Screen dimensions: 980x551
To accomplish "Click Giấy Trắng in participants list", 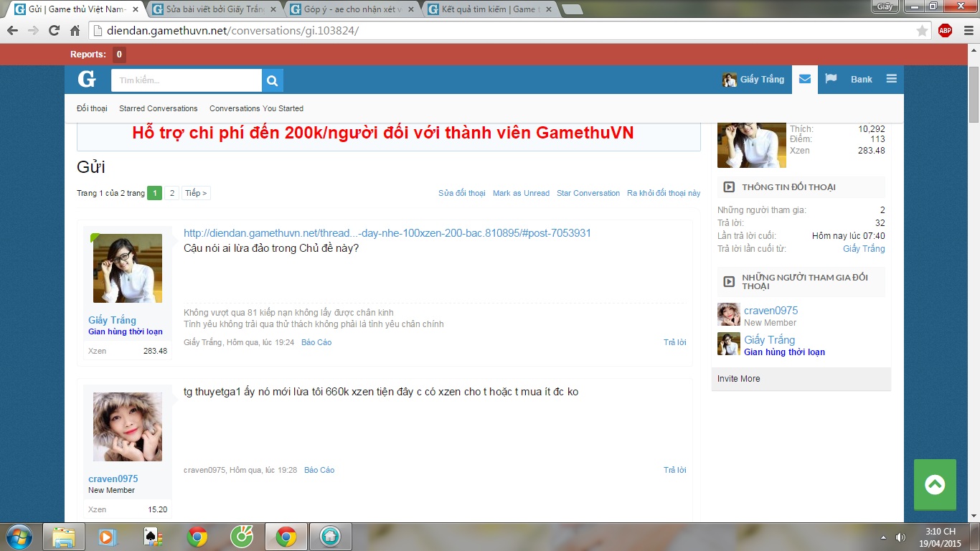I will pyautogui.click(x=769, y=340).
